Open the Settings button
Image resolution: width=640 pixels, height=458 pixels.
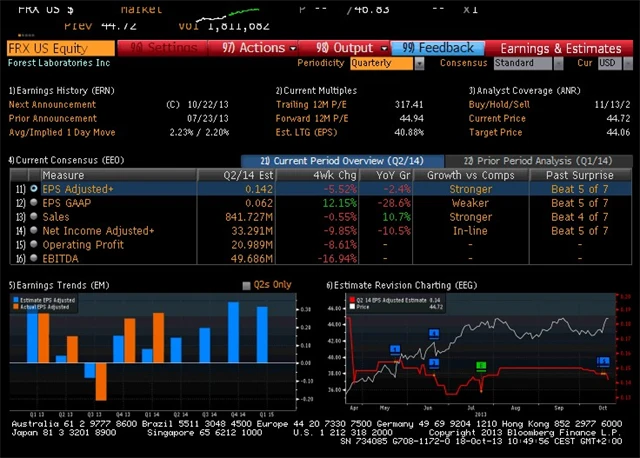point(163,47)
